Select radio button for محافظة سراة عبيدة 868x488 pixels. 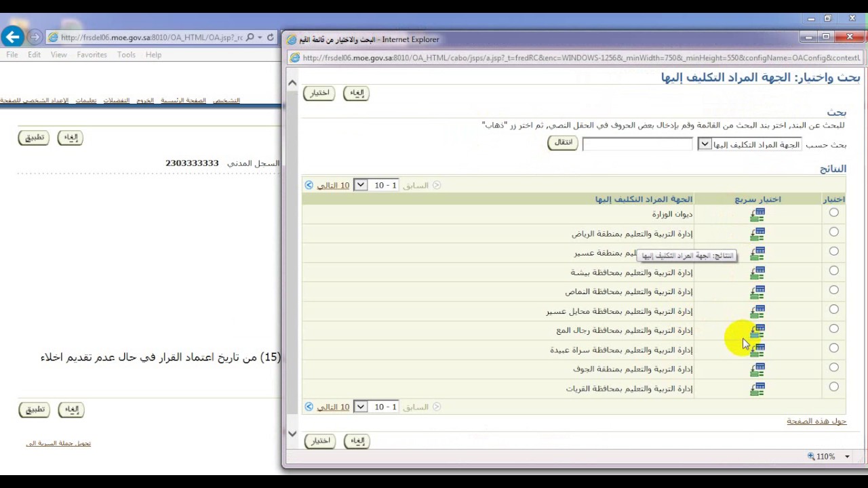click(833, 348)
